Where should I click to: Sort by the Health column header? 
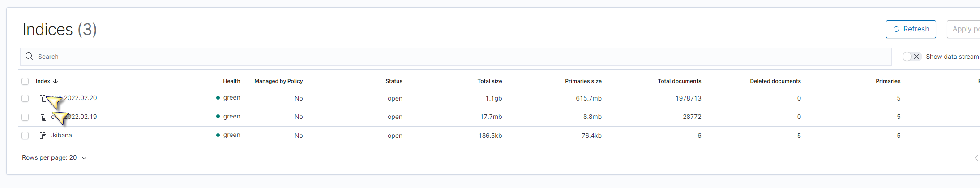pyautogui.click(x=231, y=81)
